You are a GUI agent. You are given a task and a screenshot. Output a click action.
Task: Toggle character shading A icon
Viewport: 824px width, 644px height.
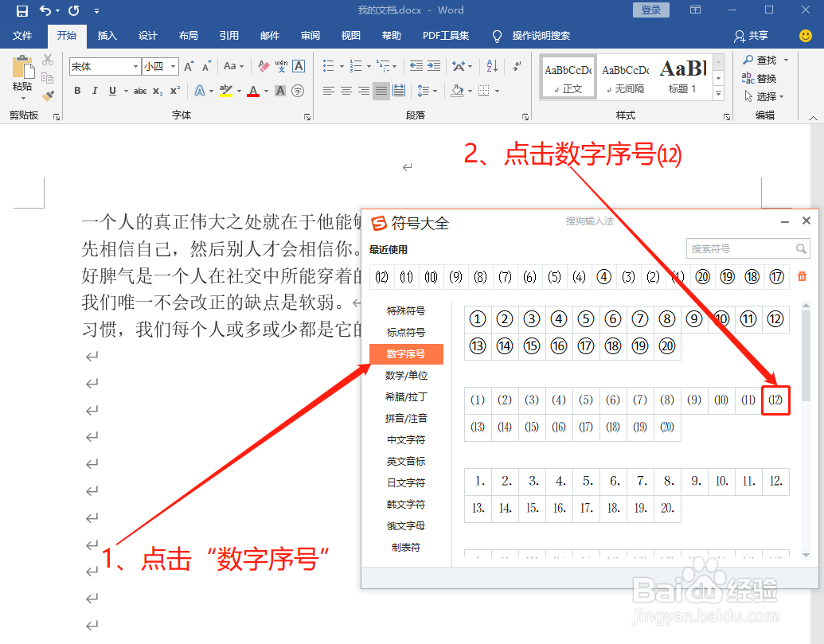pos(280,91)
